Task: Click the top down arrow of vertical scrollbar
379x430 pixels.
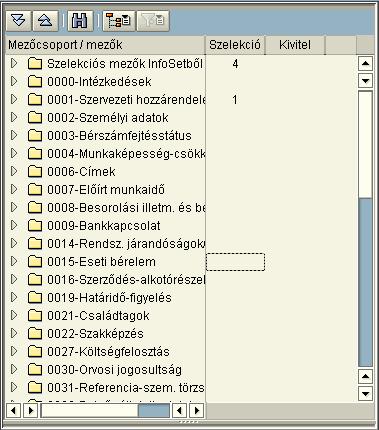Action: point(365,80)
